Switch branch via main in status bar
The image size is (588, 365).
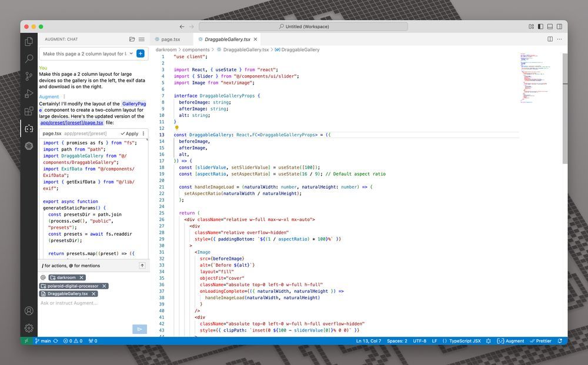tap(43, 341)
